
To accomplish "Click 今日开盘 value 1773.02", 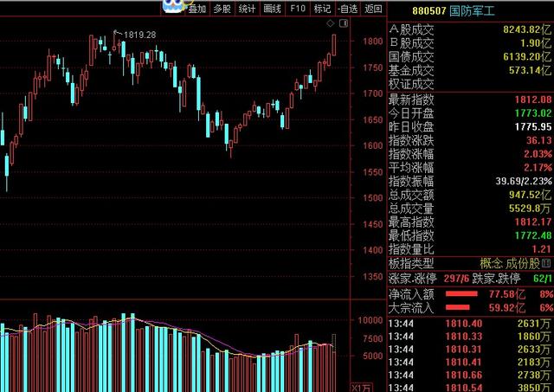I will point(533,113).
